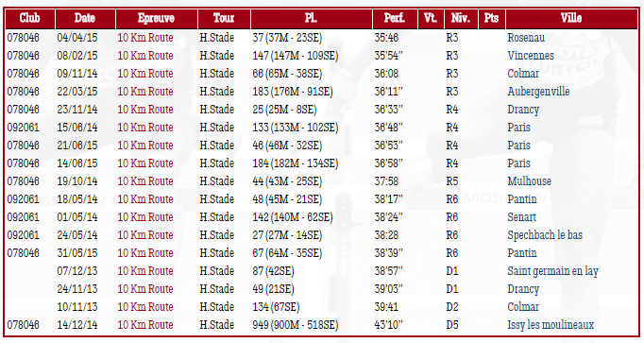Viewport: 644px width, 343px height.
Task: Open 10 Km Route link for 14/06/15
Action: coord(145,163)
